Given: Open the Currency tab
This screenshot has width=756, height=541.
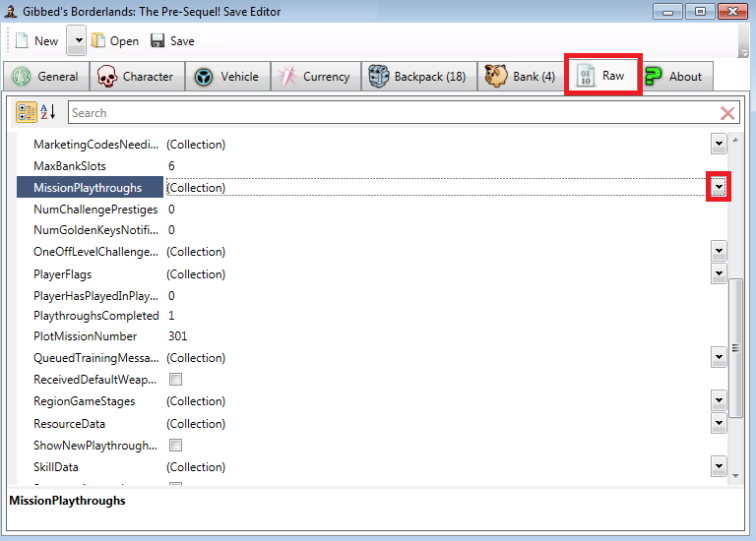Looking at the screenshot, I should coord(316,76).
